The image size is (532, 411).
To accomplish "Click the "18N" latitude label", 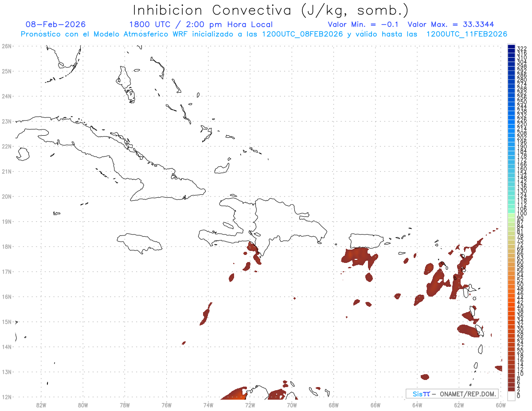I will (6, 247).
